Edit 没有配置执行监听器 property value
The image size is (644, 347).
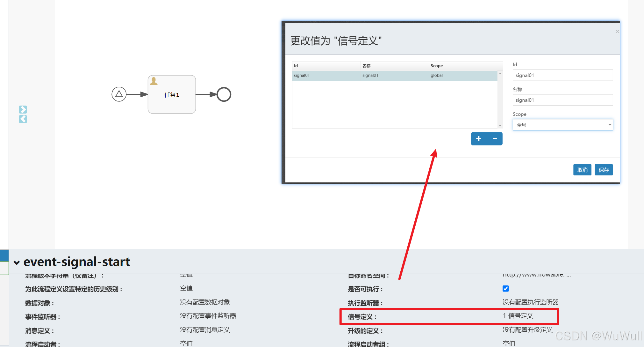[x=531, y=302]
